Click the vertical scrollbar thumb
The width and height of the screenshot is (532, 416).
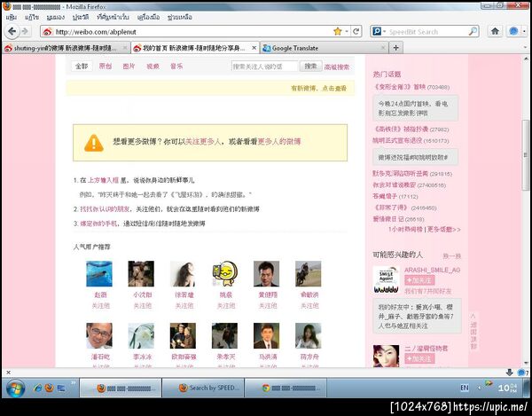click(526, 154)
